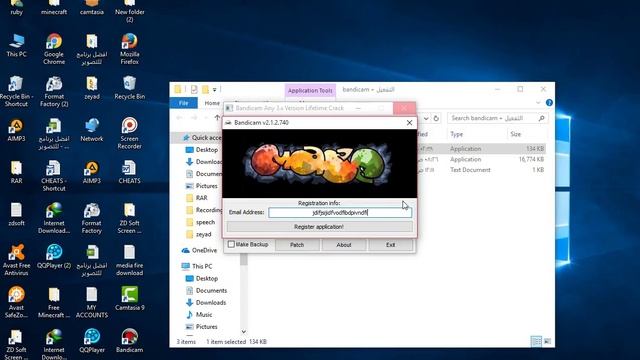Switch to large icons view in Explorer status bar
This screenshot has width=640, height=360.
pos(547,341)
